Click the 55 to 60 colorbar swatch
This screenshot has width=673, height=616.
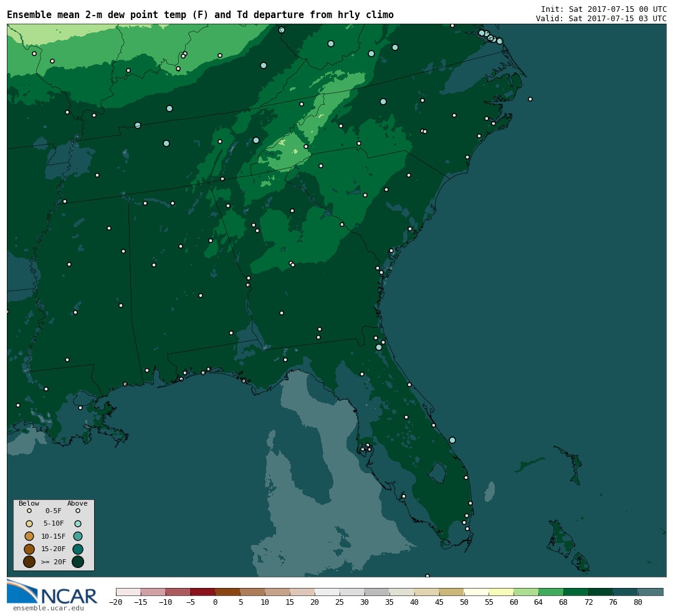(x=502, y=592)
